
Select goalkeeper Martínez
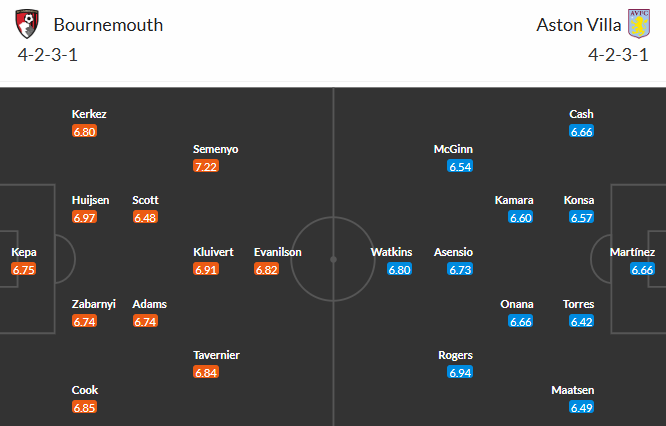(x=632, y=252)
